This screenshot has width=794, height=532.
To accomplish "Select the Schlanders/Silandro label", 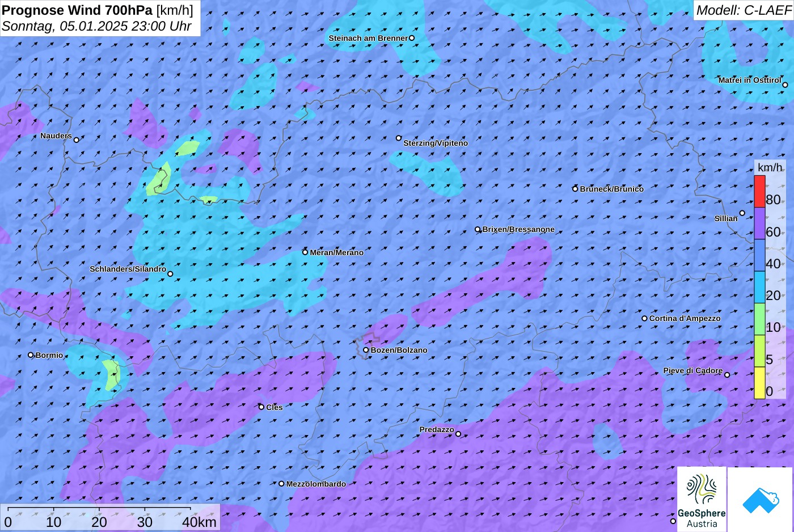I will [128, 269].
